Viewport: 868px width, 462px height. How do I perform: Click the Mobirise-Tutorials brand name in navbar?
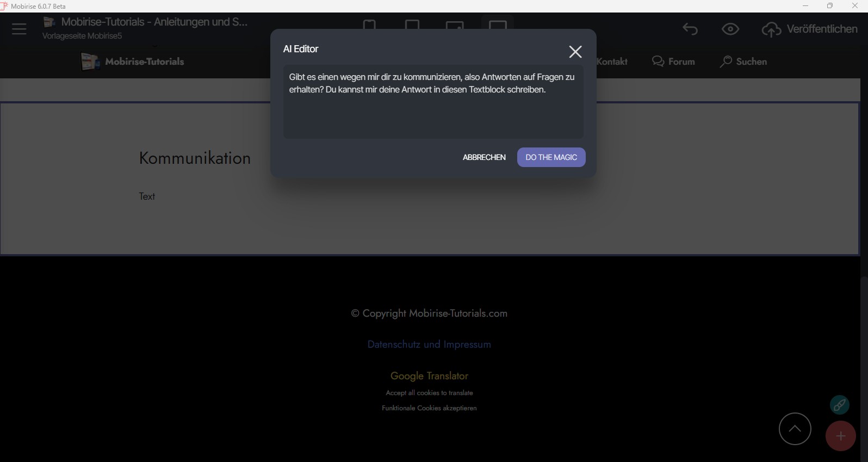145,61
